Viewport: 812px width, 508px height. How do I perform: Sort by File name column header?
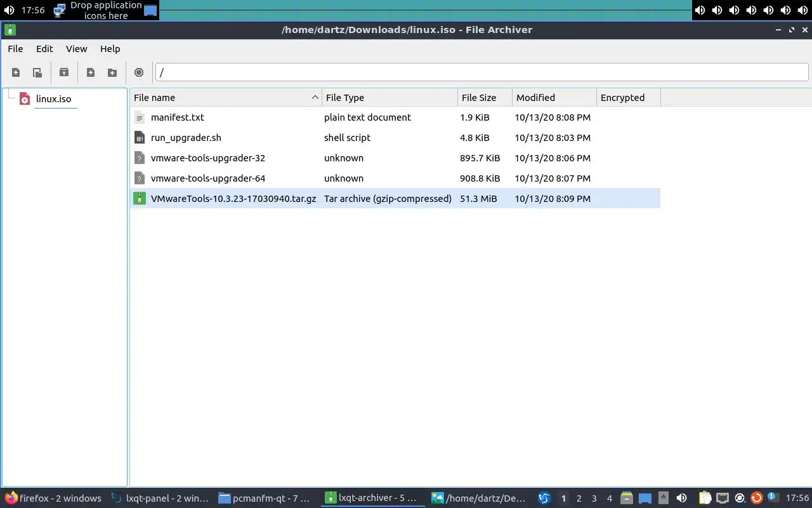point(226,98)
